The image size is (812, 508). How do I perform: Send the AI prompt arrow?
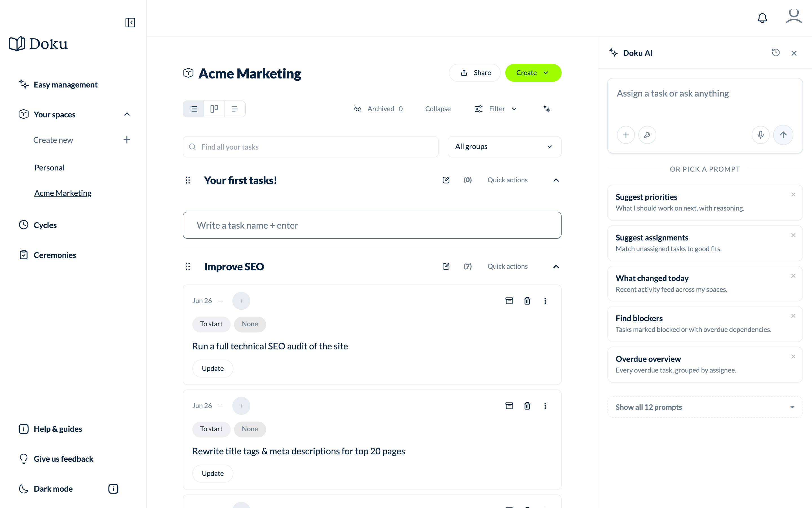783,135
